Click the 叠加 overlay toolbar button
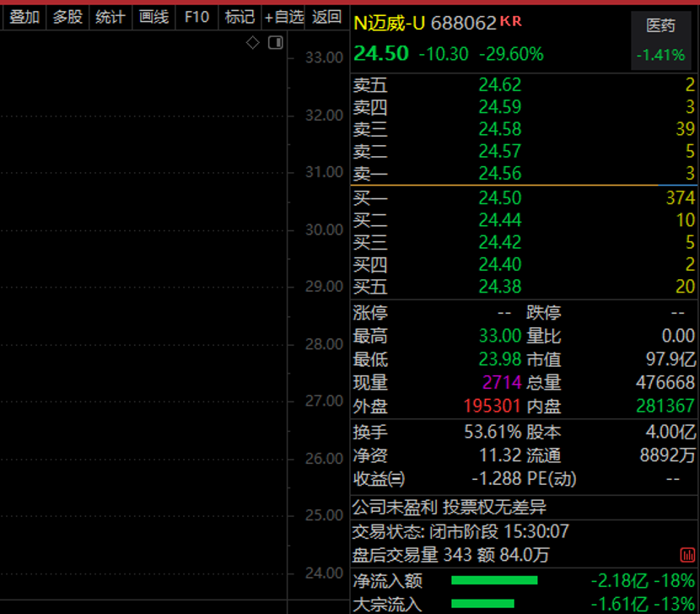This screenshot has width=700, height=614. (x=24, y=17)
